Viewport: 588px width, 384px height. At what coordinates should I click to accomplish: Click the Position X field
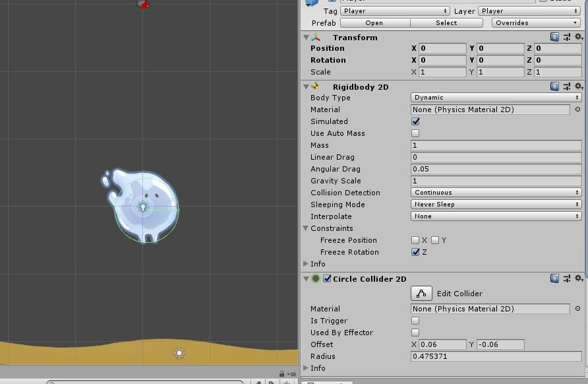pos(442,48)
